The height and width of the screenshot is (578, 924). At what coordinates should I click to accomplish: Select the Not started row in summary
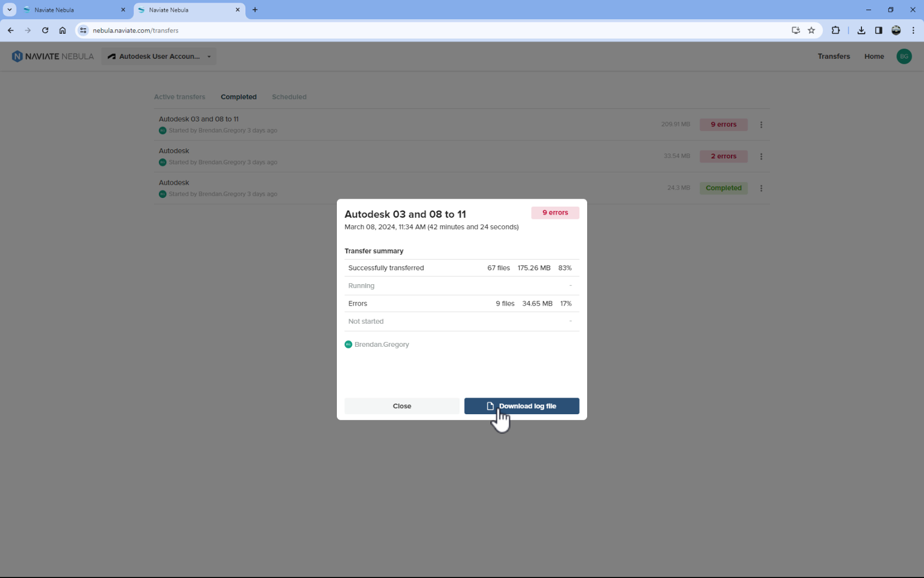[x=461, y=321]
